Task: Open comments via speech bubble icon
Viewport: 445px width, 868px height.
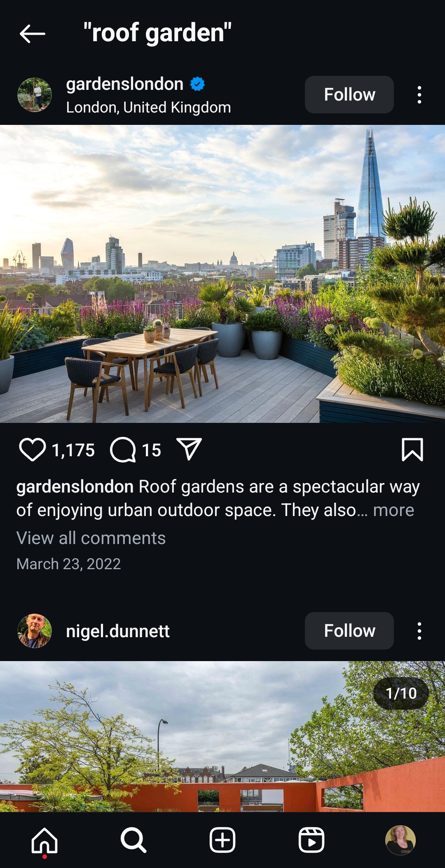Action: (x=123, y=450)
